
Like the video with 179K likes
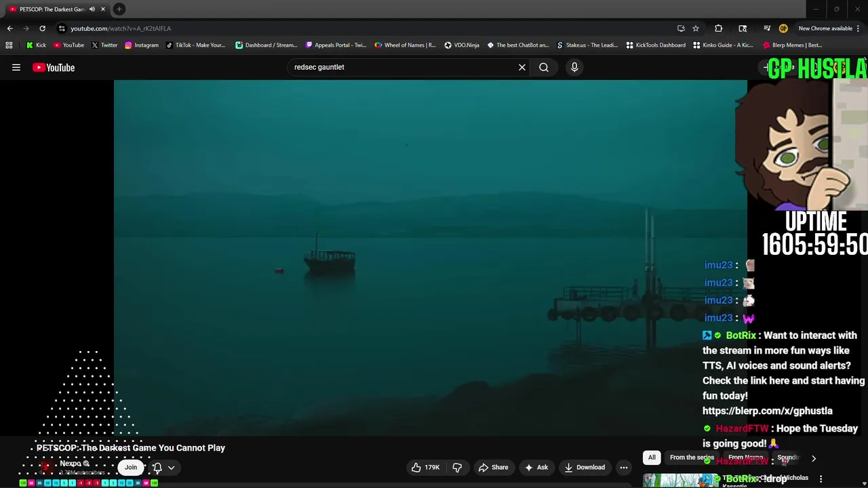pos(425,467)
